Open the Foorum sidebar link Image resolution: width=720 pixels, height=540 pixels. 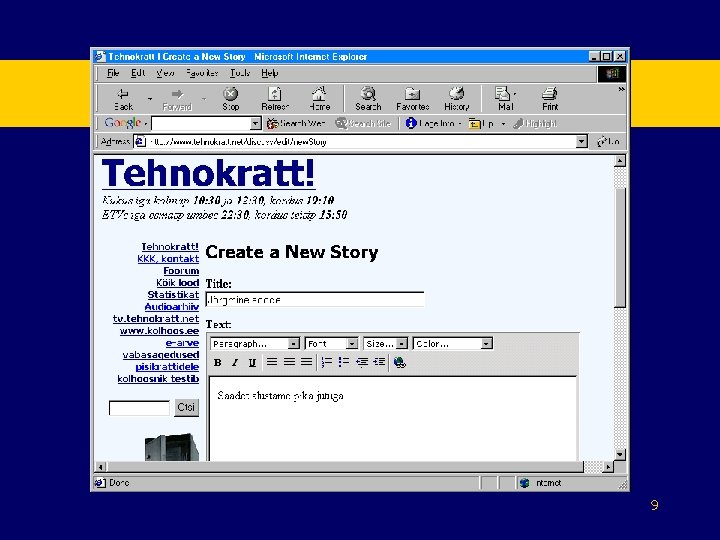tap(181, 270)
